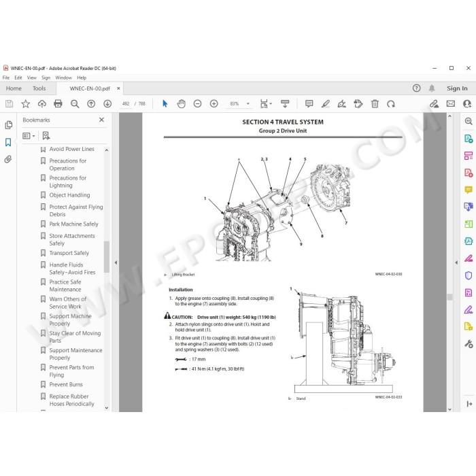Close the WNEC-EN-00.pdf tab
The height and width of the screenshot is (476, 476).
(118, 88)
